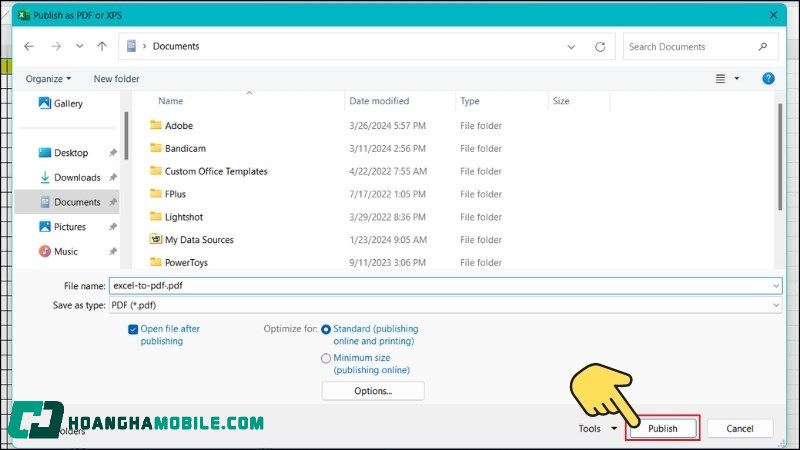800x450 pixels.
Task: Change the view layout icon
Action: 720,78
